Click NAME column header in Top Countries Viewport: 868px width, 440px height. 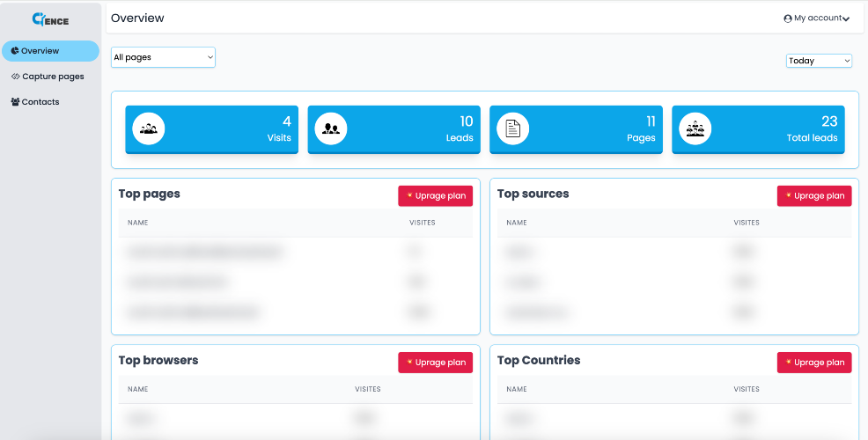517,389
